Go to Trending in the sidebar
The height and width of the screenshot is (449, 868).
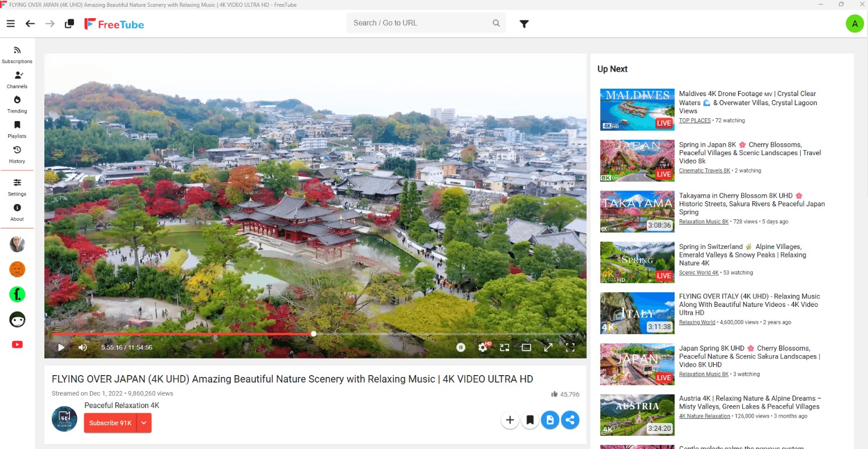(17, 105)
